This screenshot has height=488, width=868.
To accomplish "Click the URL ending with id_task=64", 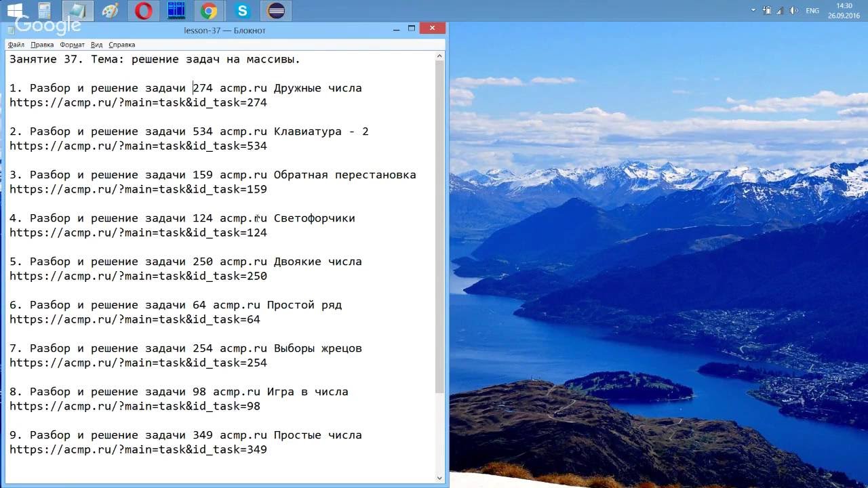I will pos(135,320).
